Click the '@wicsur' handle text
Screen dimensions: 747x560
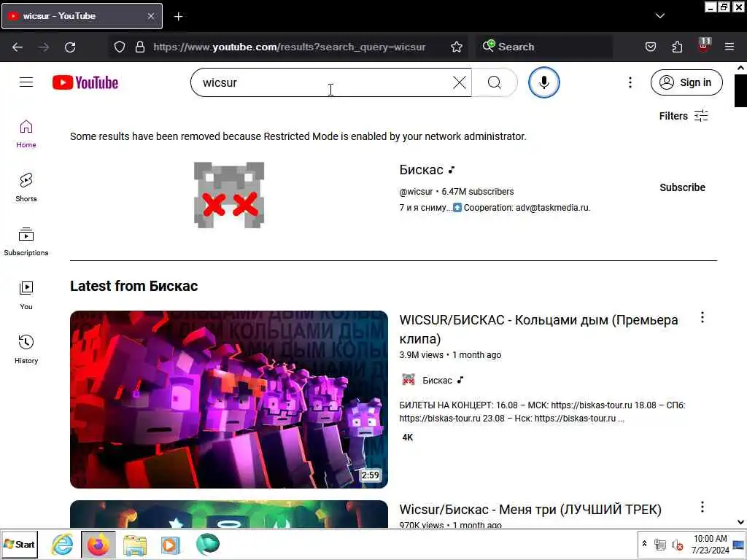[x=416, y=192]
